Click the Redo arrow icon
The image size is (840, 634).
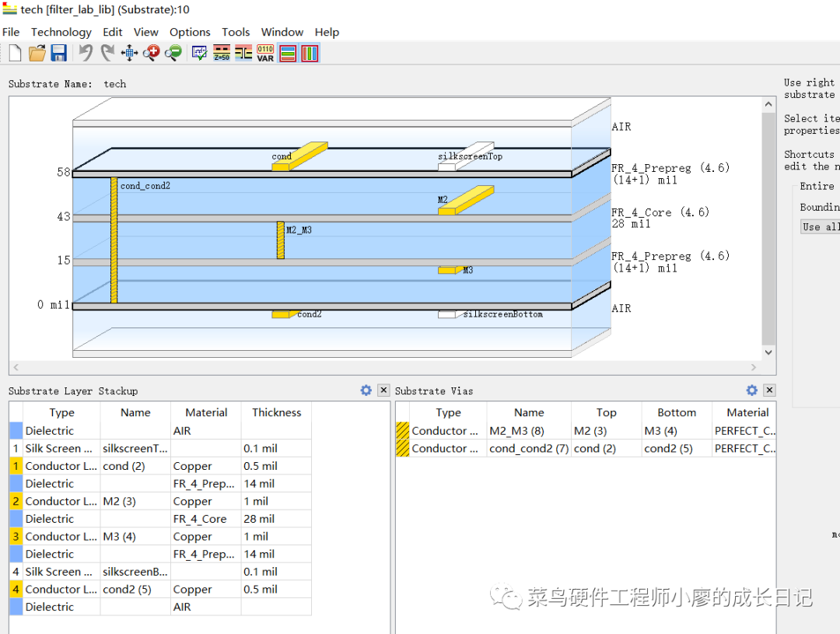click(x=107, y=53)
